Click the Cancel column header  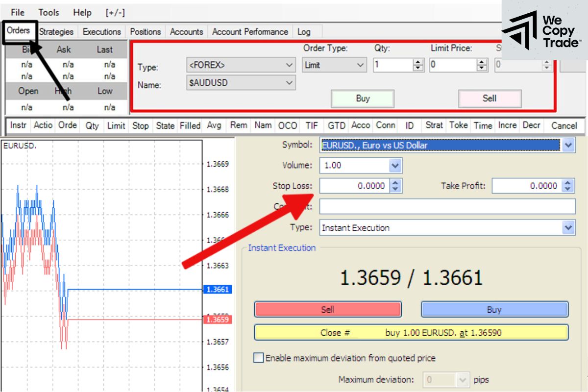564,125
